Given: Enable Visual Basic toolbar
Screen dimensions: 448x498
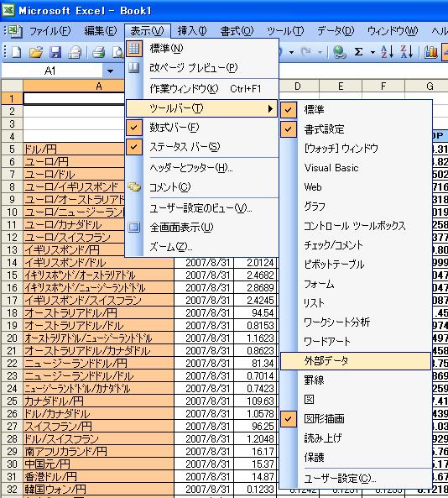Looking at the screenshot, I should (x=356, y=168).
